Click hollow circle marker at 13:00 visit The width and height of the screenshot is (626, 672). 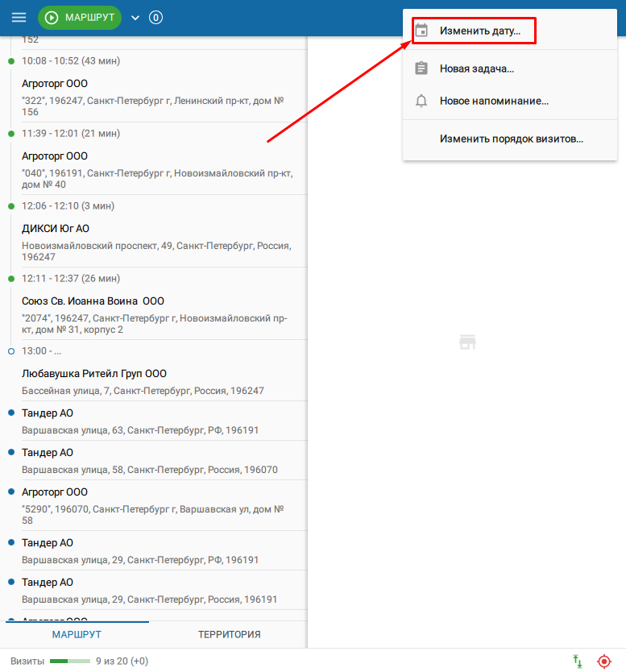(11, 351)
